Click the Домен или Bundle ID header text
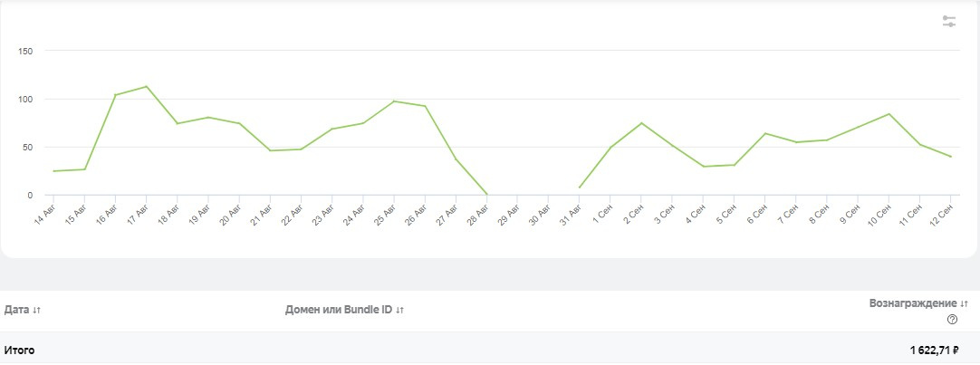980x365 pixels. click(x=338, y=310)
